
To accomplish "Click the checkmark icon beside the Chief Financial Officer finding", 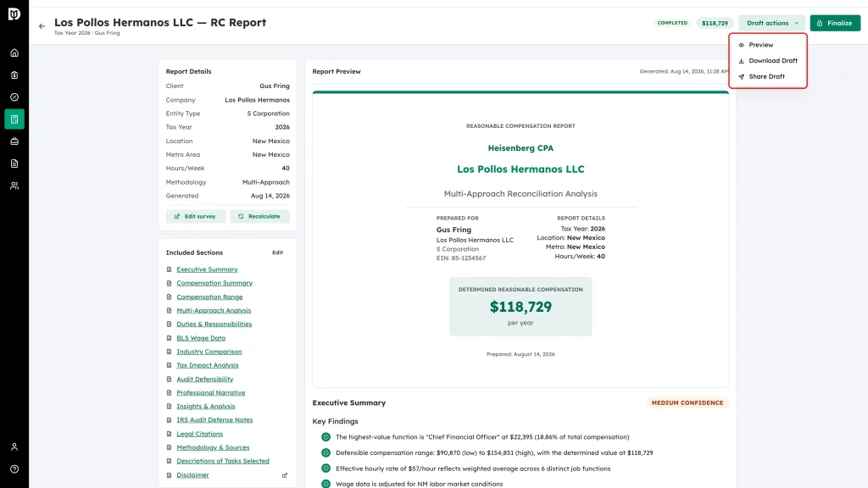I will tap(325, 437).
